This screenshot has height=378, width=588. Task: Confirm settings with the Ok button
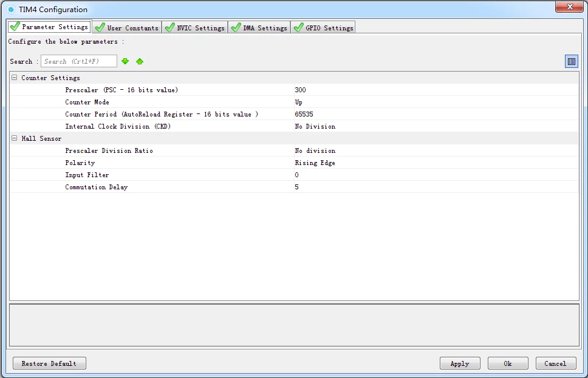508,363
